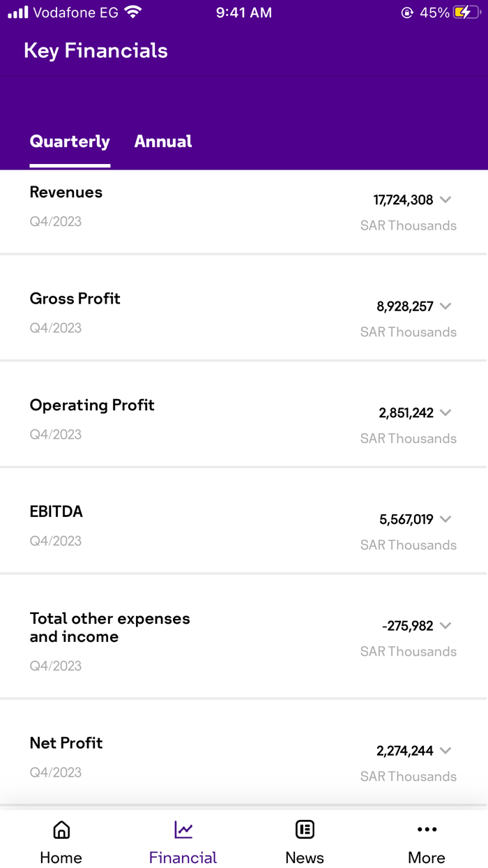Screen dimensions: 488x868
Task: Select the Financial chart icon
Action: [x=183, y=829]
